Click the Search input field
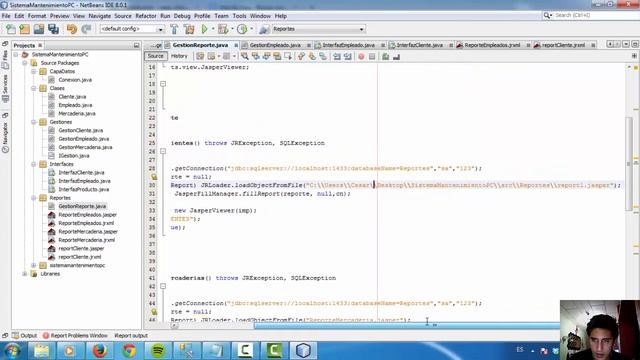Image resolution: width=640 pixels, height=360 pixels. (x=595, y=15)
